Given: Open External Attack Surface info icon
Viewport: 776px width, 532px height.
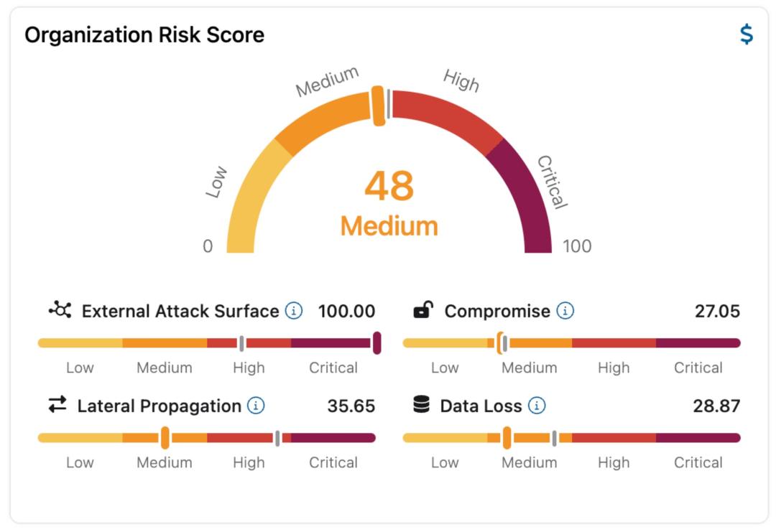Looking at the screenshot, I should click(294, 311).
